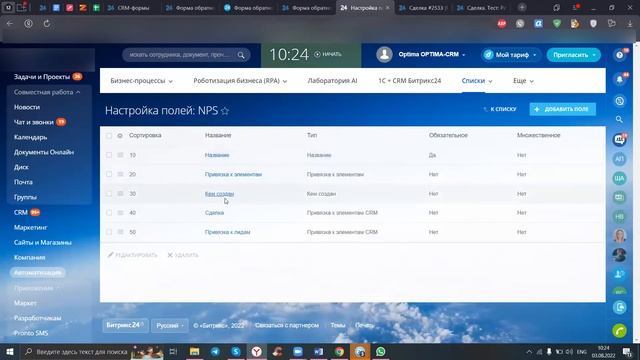
Task: Open the Привязка к элементам field link
Action: click(233, 174)
